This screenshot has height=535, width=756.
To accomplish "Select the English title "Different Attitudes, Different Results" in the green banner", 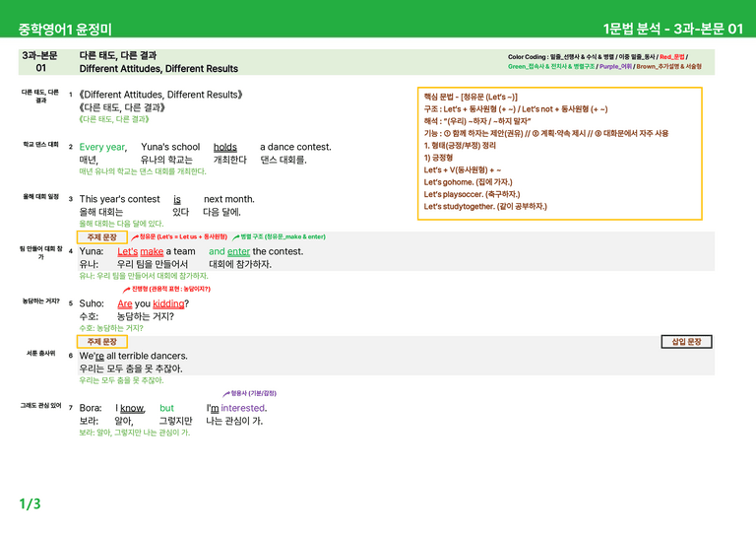I will 158,69.
